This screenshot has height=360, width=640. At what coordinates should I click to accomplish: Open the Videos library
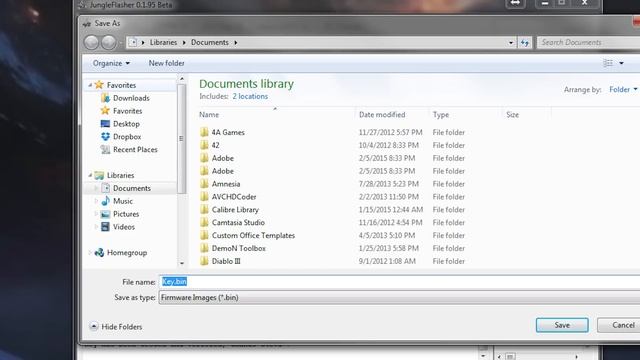click(x=118, y=227)
